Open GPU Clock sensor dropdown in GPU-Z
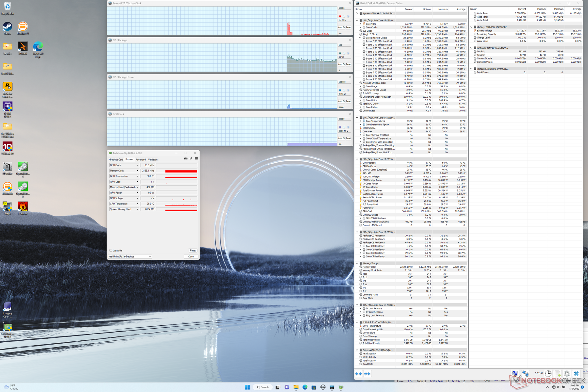 click(138, 165)
